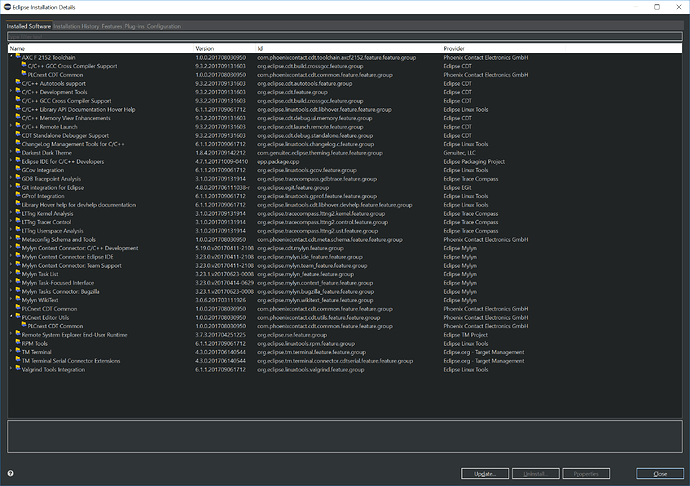Sort by the Version column header

tap(224, 48)
